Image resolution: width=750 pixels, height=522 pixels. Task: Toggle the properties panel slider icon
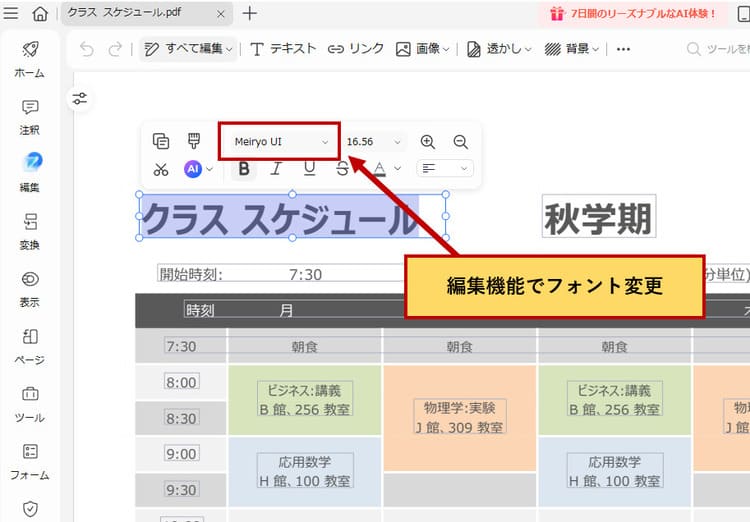tap(79, 99)
